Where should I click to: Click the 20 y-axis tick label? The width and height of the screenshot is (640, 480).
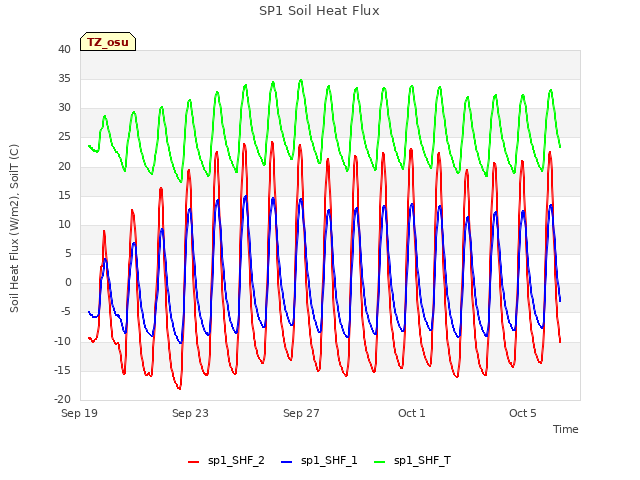pos(64,166)
